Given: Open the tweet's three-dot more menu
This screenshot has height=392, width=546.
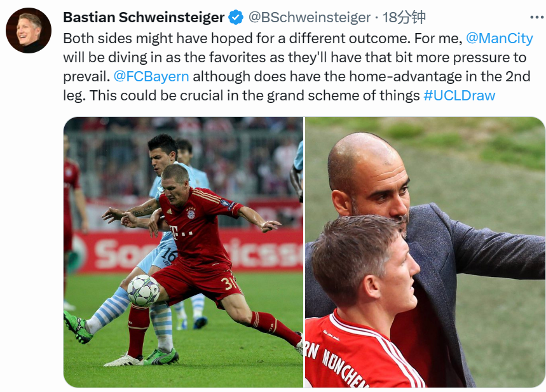Looking at the screenshot, I should tap(537, 17).
